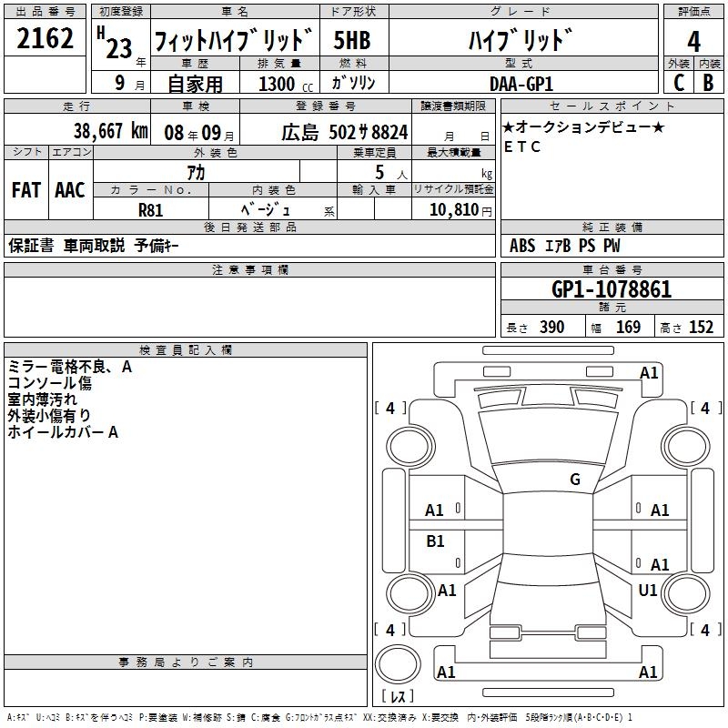This screenshot has height=728, width=728.
Task: Click the width value 169
Action: (x=628, y=327)
